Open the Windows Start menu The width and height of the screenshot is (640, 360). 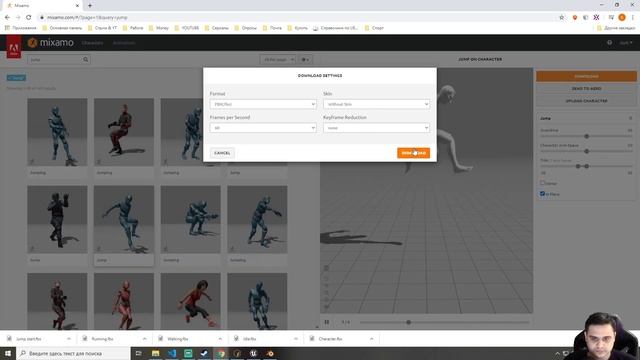8,353
